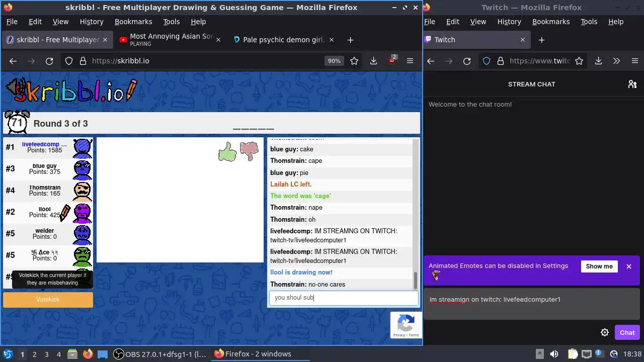This screenshot has height=362, width=644.
Task: Click the thumbs up like icon
Action: (x=227, y=151)
